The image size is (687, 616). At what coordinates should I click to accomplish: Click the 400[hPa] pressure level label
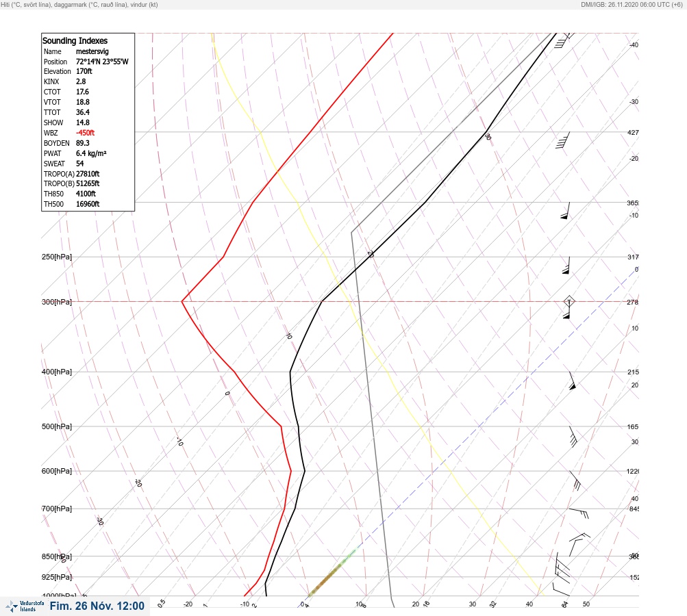point(57,372)
